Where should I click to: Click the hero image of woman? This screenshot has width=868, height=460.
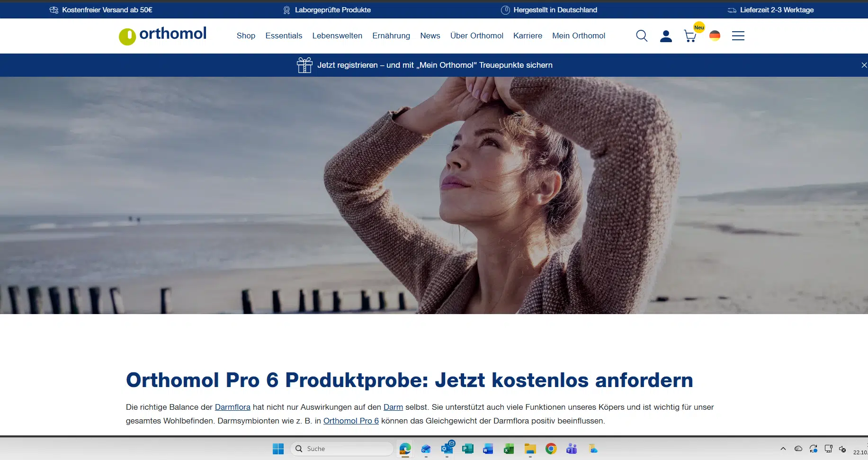(434, 195)
